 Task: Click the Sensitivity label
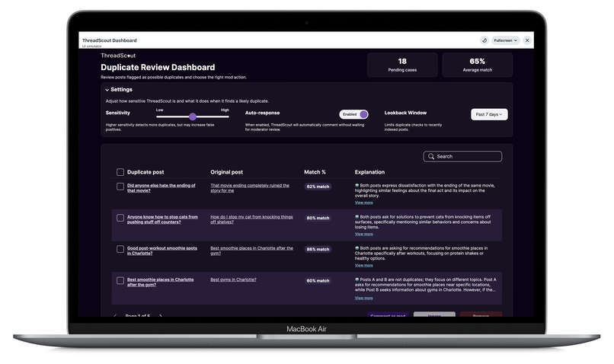tap(118, 113)
